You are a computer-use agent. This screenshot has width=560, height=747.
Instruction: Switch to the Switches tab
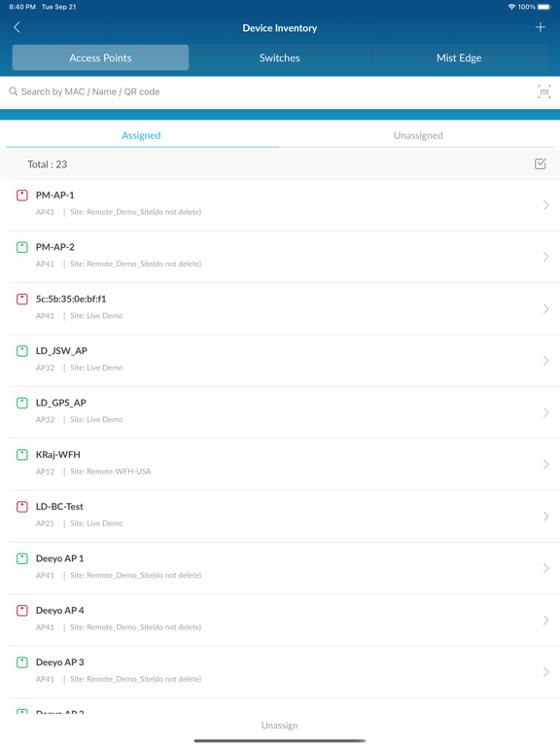tap(280, 57)
